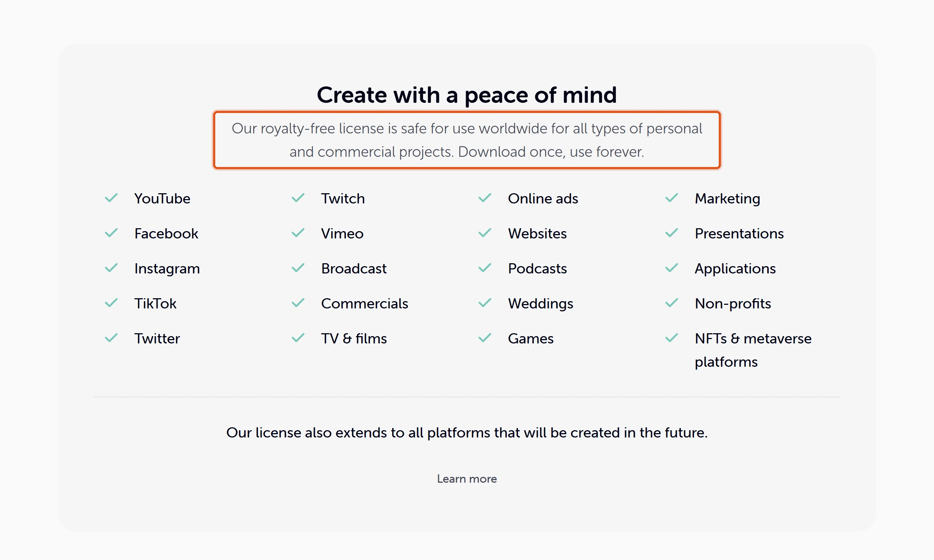This screenshot has width=934, height=560.
Task: Click the 'Twitch' list label
Action: pos(343,198)
